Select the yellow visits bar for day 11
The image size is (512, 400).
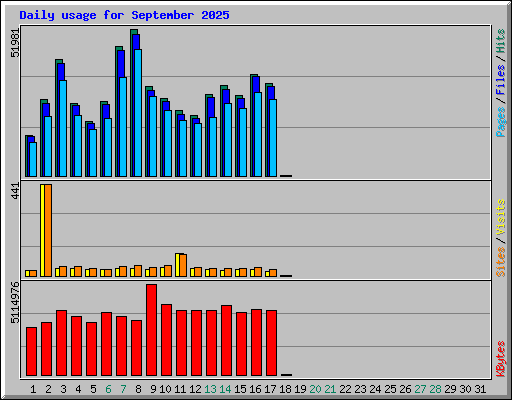(177, 265)
